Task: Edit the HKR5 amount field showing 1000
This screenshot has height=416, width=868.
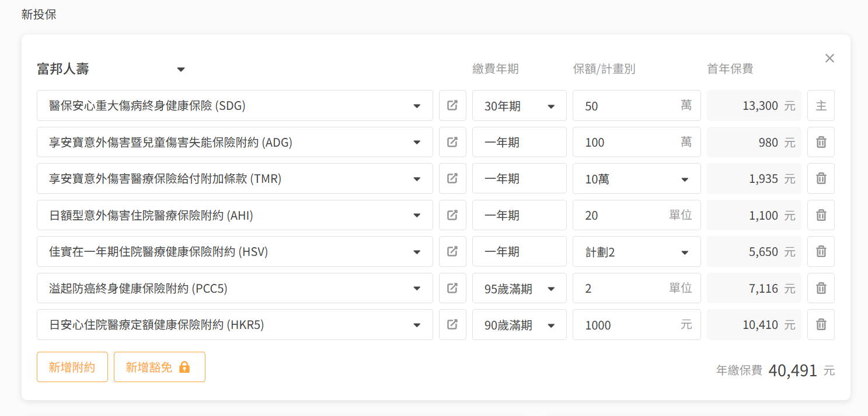Action: click(625, 325)
